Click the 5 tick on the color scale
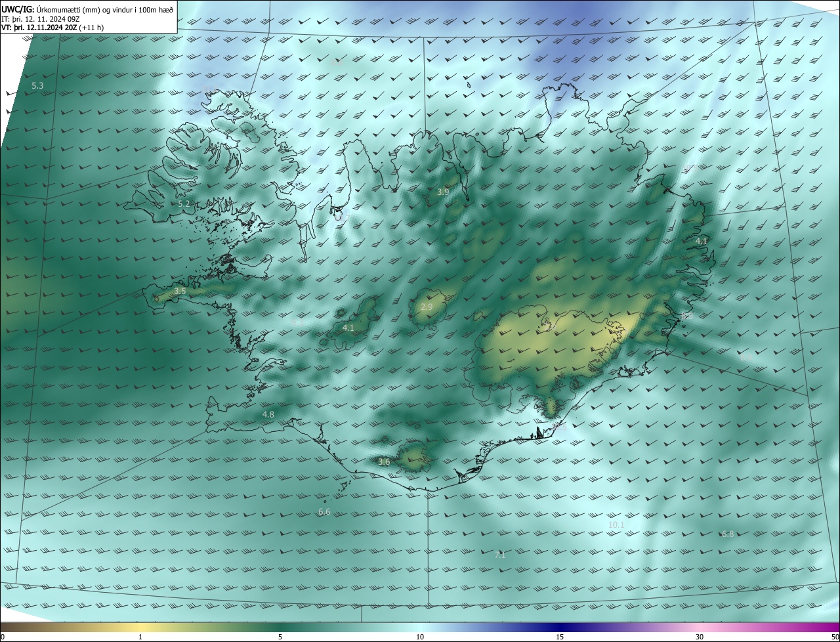The width and height of the screenshot is (840, 642). click(x=280, y=637)
